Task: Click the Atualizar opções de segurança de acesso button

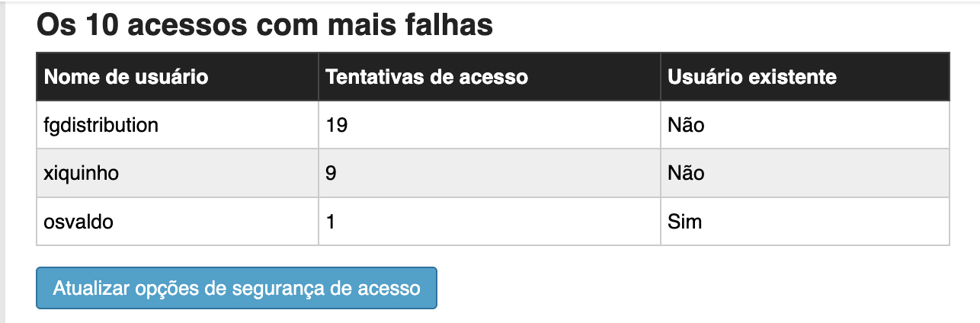Action: pos(236,288)
